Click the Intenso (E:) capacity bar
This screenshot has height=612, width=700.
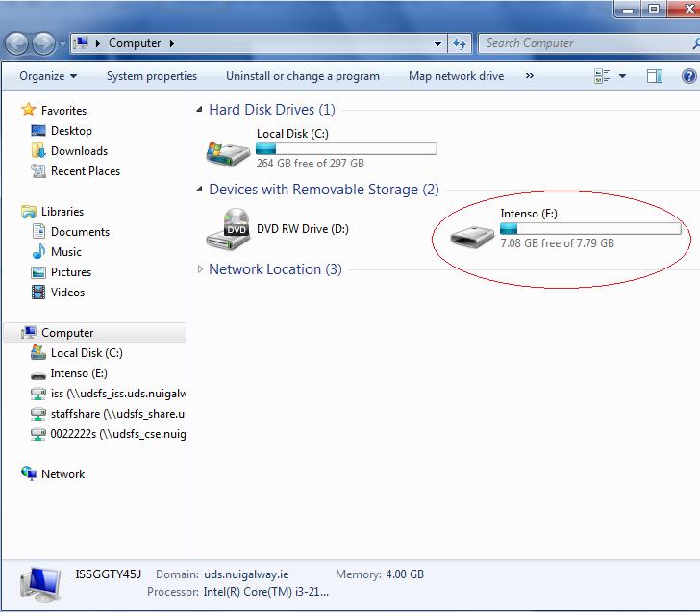tap(589, 229)
